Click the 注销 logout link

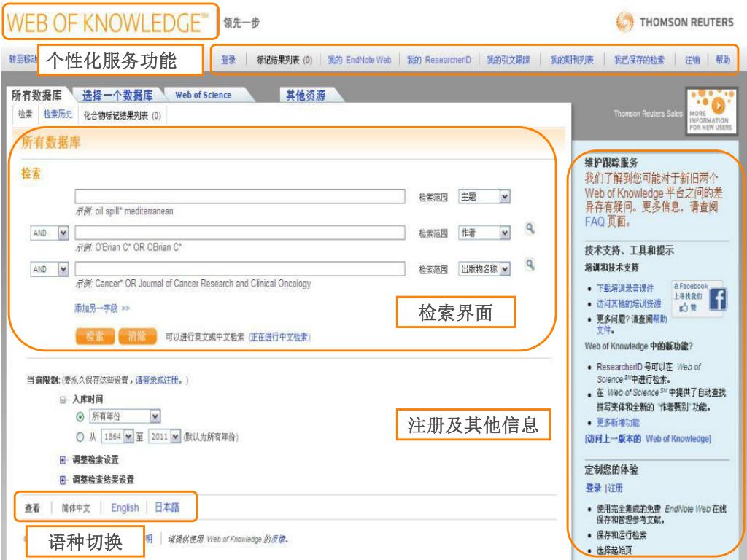[x=692, y=60]
